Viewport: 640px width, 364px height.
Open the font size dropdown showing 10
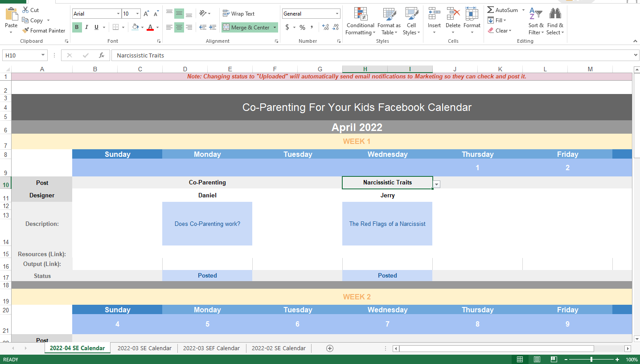pos(137,14)
